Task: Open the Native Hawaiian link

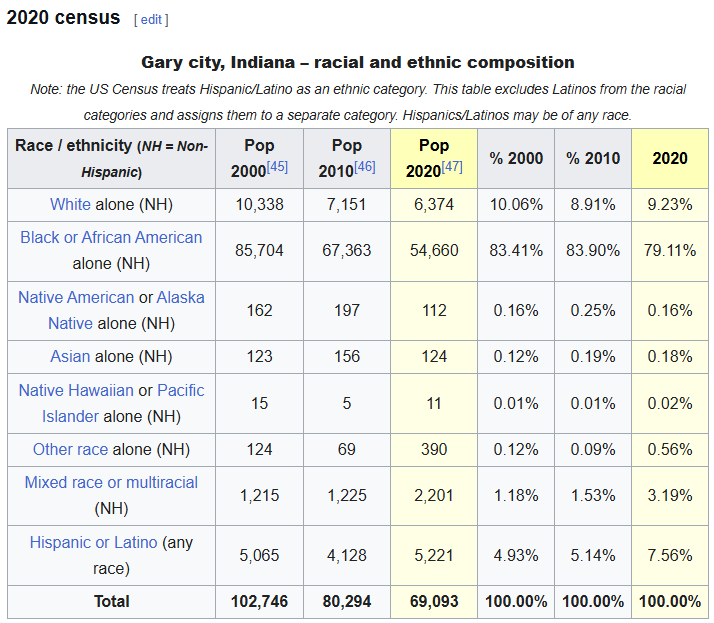Action: point(76,390)
